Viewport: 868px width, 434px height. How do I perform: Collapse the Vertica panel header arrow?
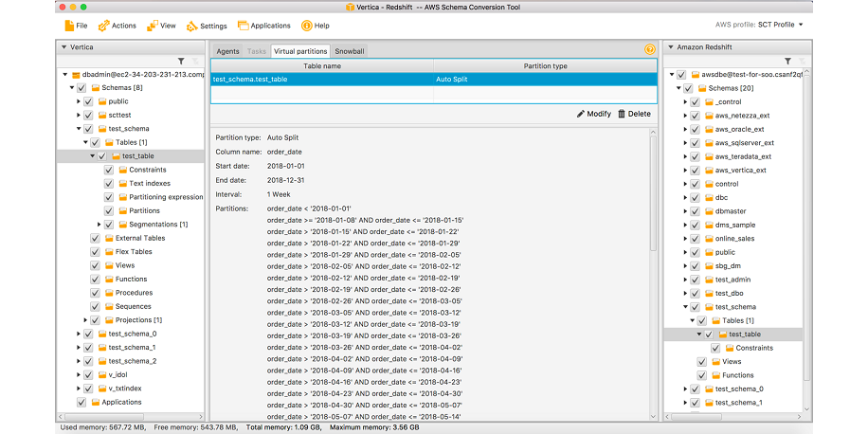pos(64,47)
